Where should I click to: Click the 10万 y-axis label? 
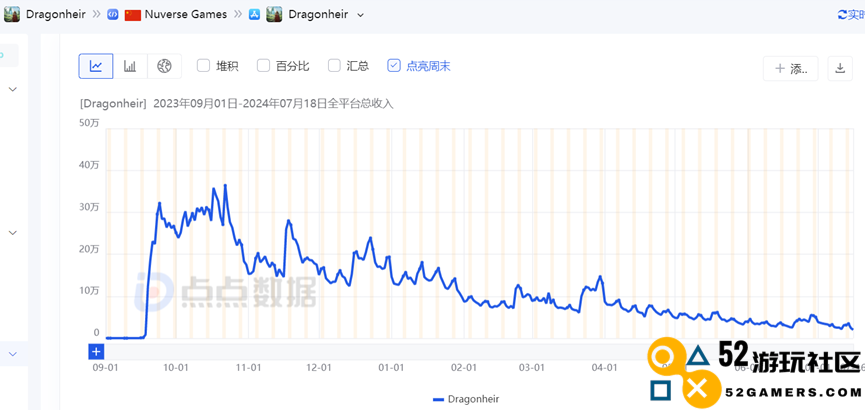coord(89,291)
